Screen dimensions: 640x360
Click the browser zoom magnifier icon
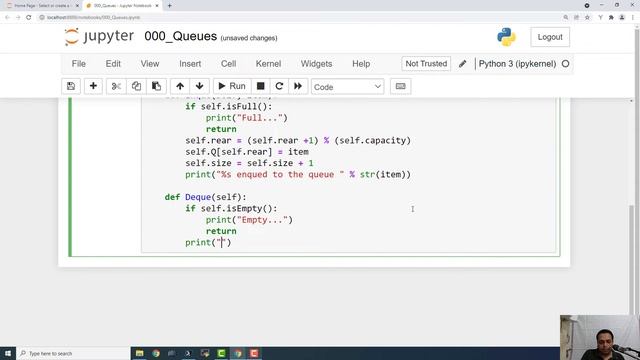pos(566,17)
